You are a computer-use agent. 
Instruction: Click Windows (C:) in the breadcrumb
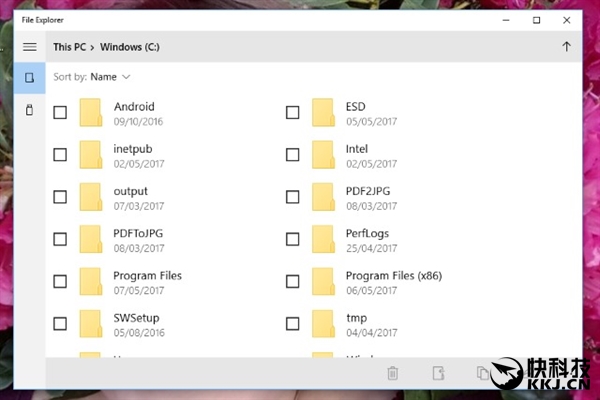pyautogui.click(x=130, y=47)
